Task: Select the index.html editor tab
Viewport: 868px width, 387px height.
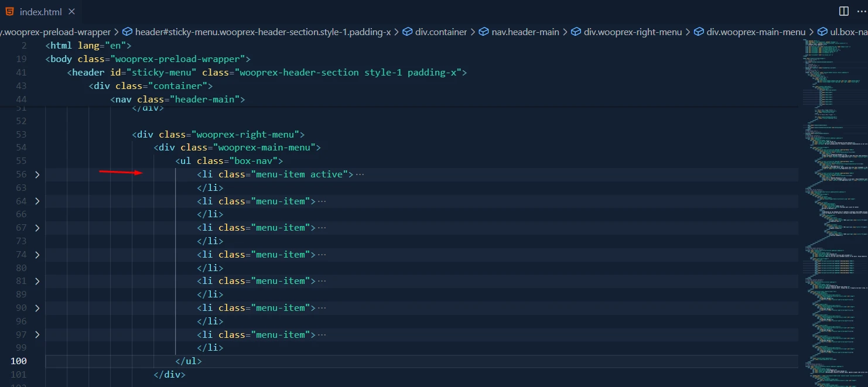Action: pos(40,12)
